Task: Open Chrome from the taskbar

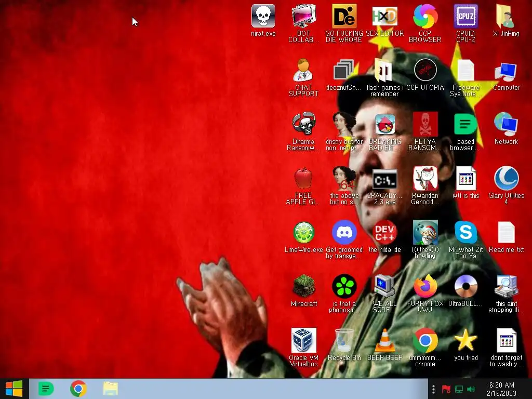Action: click(x=78, y=389)
